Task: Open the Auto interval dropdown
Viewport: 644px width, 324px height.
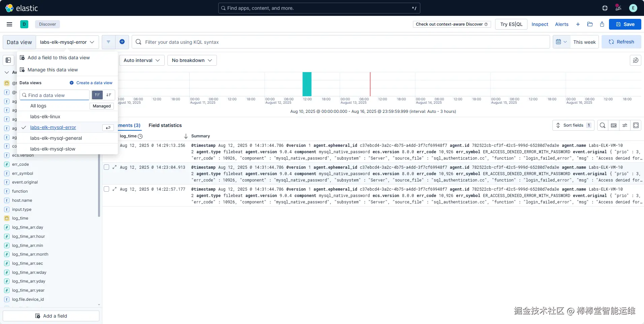Action: [x=142, y=60]
